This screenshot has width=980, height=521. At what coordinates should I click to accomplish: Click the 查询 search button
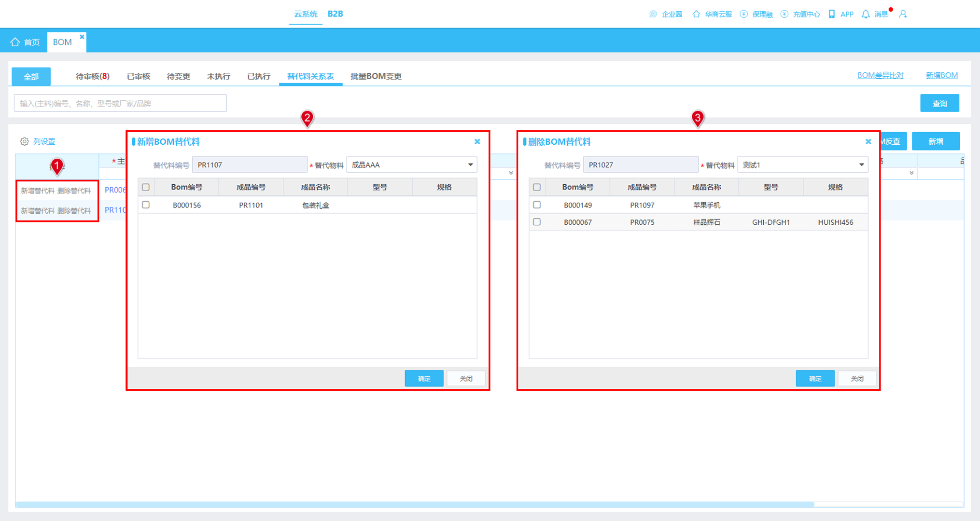pos(939,103)
